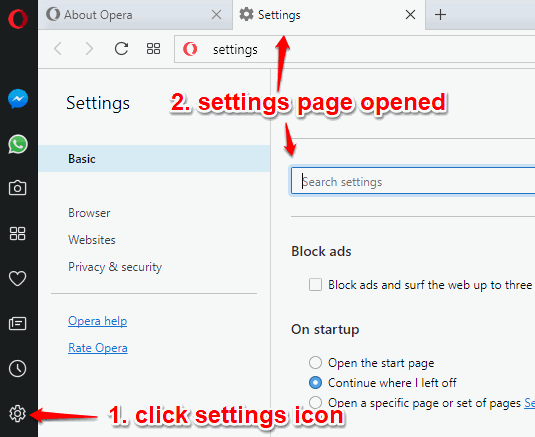Open a new tab with plus button
Image resolution: width=535 pixels, height=437 pixels.
click(x=440, y=15)
